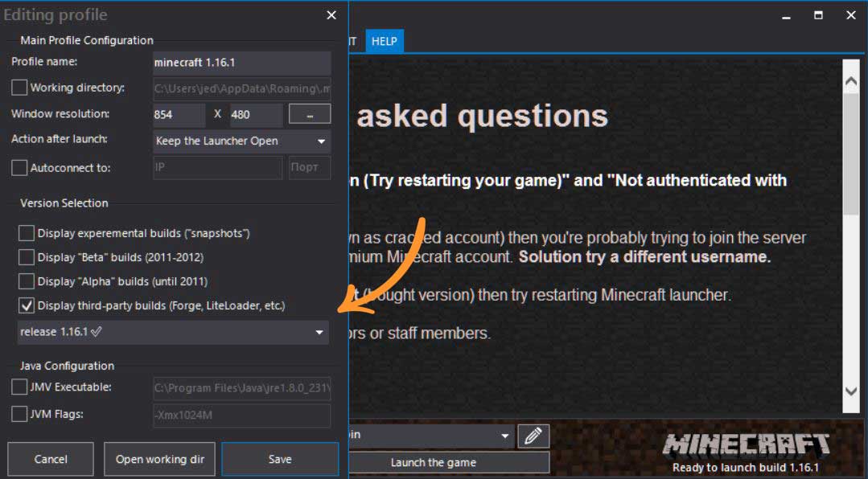This screenshot has width=868, height=479.
Task: Enable the Working directory checkbox
Action: (19, 88)
